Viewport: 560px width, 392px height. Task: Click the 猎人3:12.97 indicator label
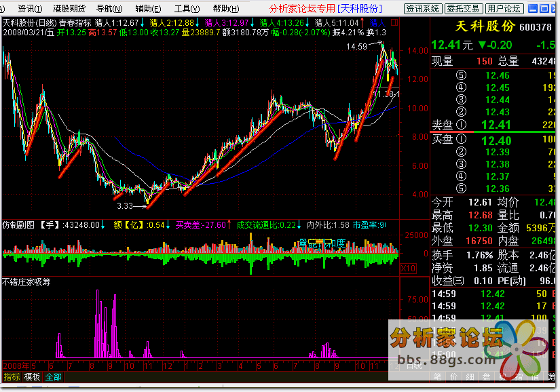[x=229, y=23]
